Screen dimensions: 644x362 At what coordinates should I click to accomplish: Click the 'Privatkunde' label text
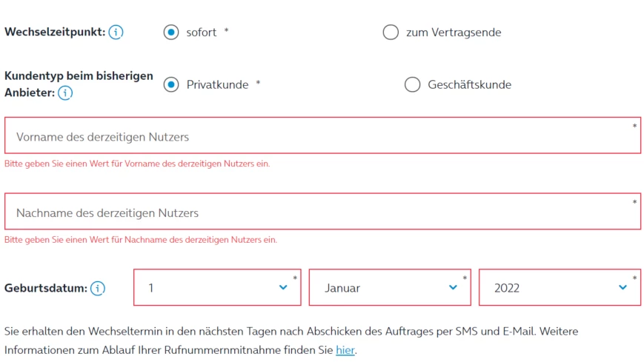217,84
